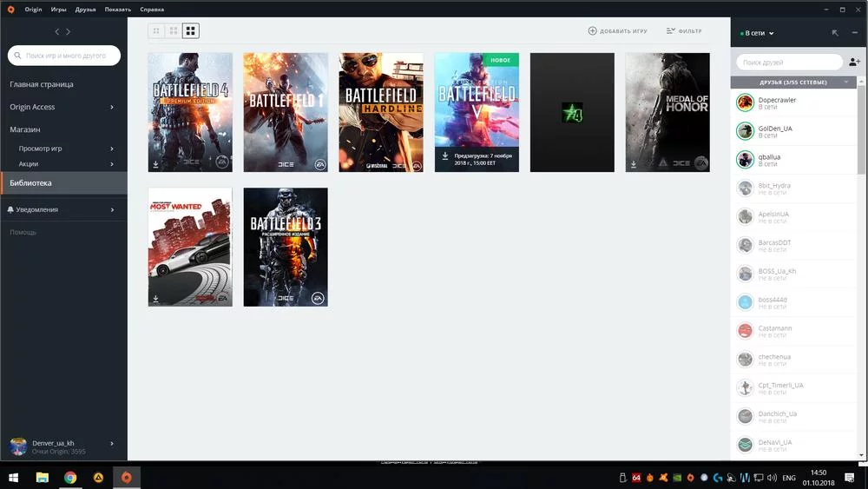Click the add friend icon

tap(854, 62)
